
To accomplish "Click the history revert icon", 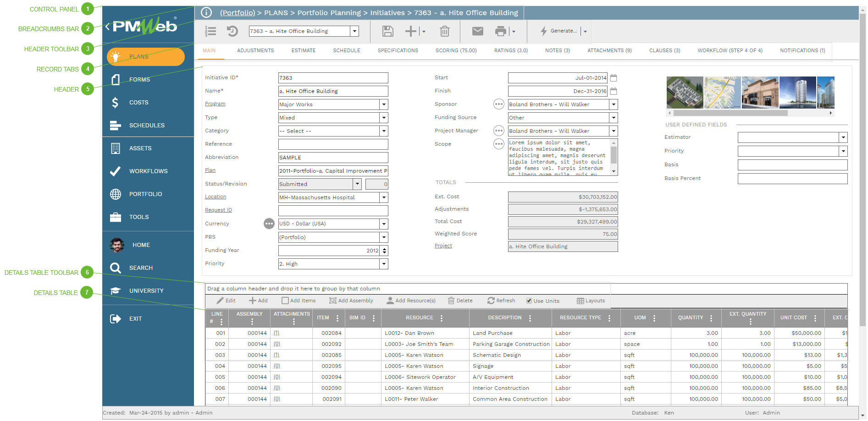I will pos(232,31).
